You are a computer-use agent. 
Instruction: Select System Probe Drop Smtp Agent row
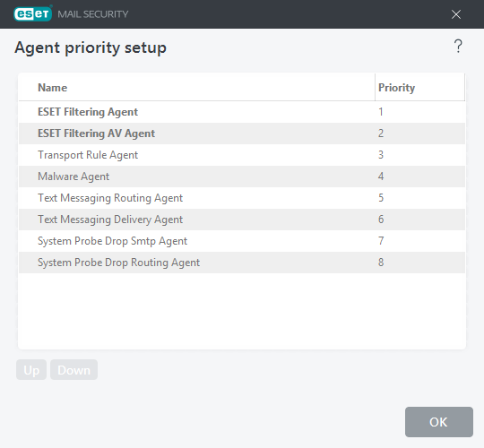pyautogui.click(x=242, y=241)
